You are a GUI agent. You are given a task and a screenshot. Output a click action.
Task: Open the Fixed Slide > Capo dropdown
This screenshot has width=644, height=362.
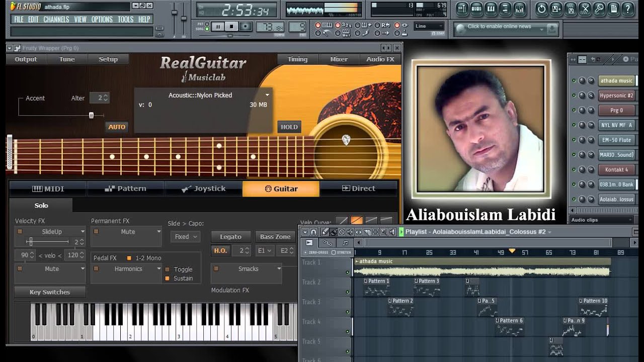coord(185,237)
